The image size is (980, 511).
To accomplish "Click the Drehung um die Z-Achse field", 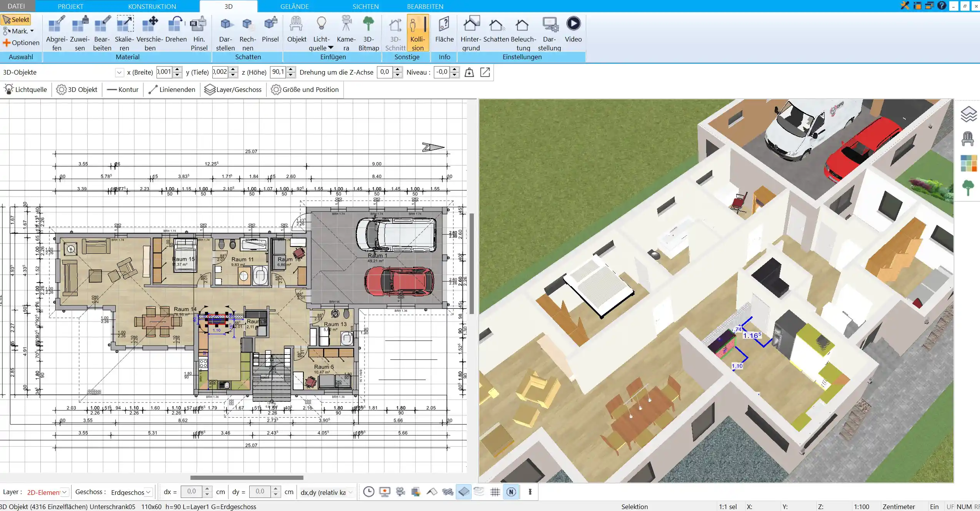I will (385, 72).
